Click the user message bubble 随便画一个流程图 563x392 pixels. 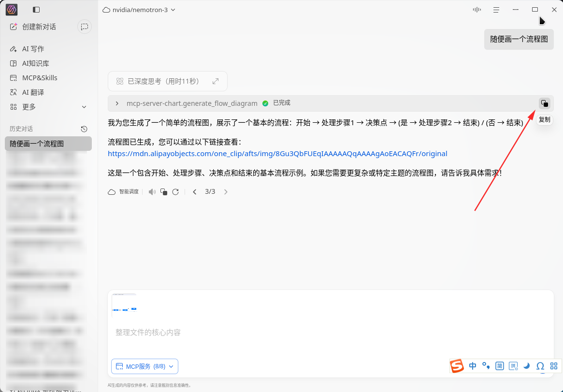[x=519, y=39]
